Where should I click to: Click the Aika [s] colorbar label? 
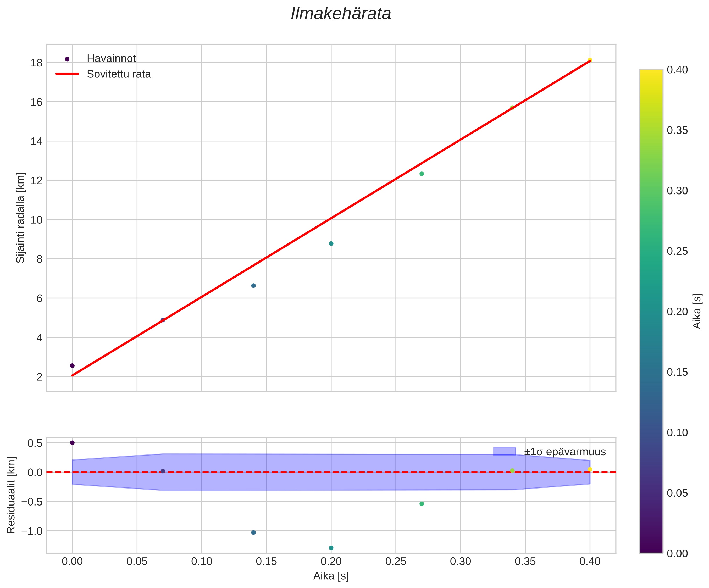697,311
